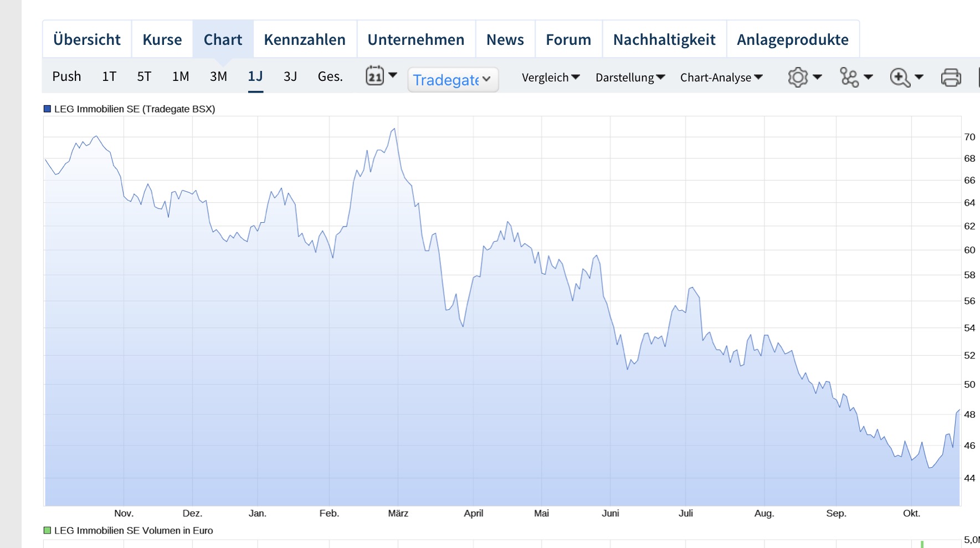Click the Juli label on the time axis

[x=686, y=513]
